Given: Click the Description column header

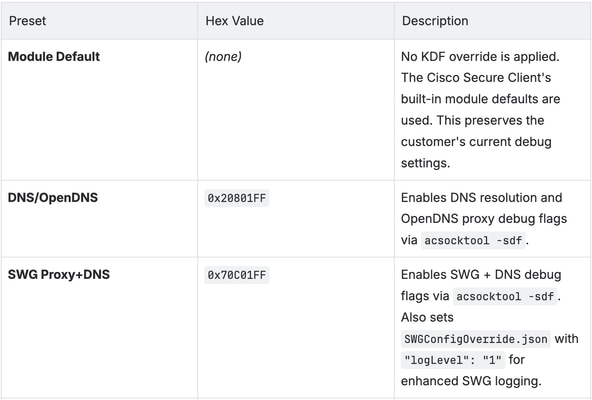Looking at the screenshot, I should (435, 21).
